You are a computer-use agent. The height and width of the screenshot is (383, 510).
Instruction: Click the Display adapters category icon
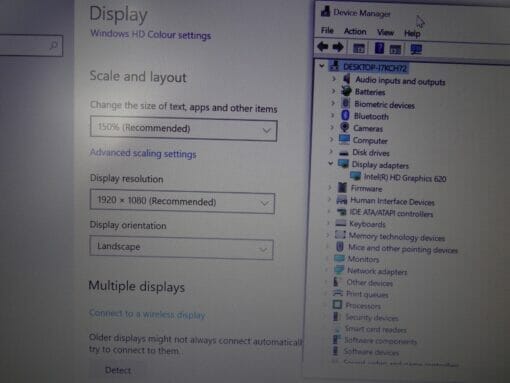coord(343,164)
